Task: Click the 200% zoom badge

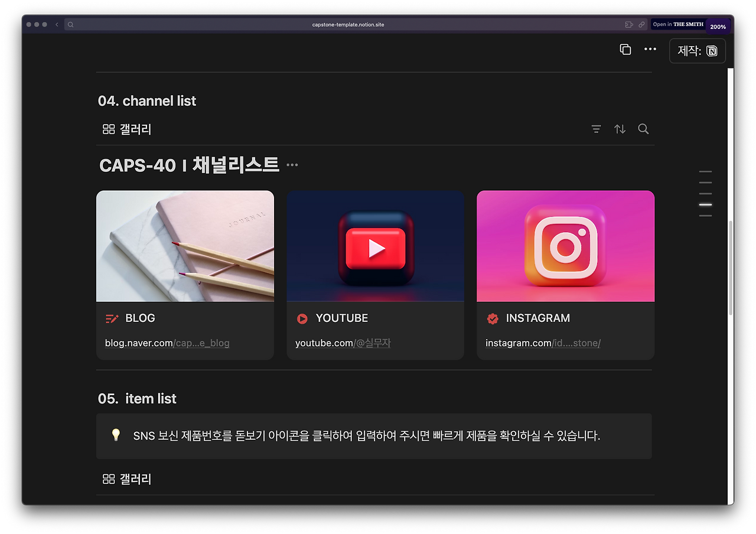Action: 718,27
